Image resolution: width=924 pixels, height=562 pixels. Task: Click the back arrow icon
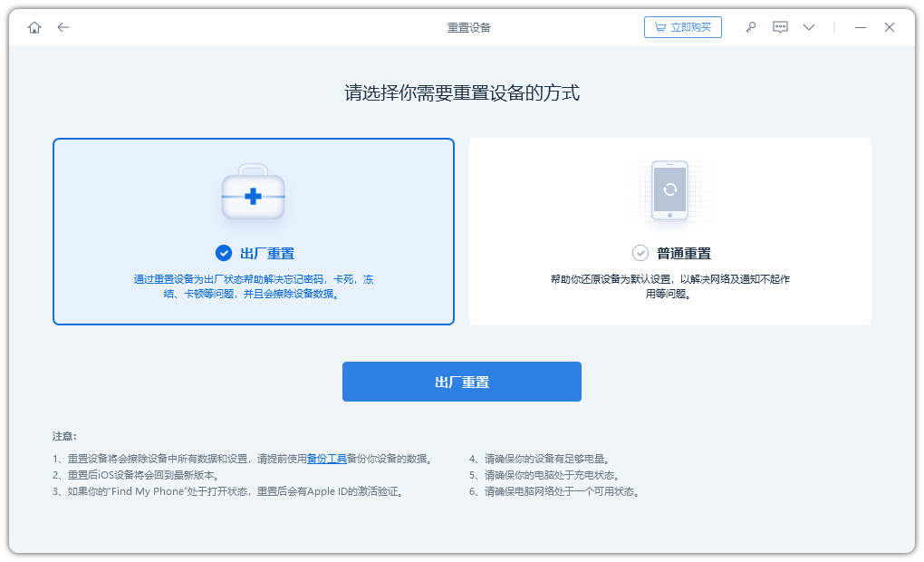pos(63,27)
